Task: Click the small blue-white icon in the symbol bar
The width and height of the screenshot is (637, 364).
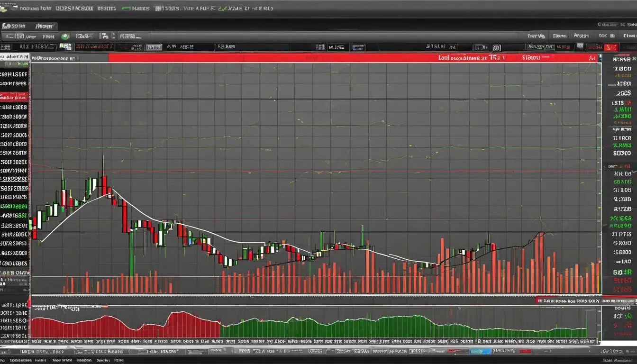Action: click(65, 47)
